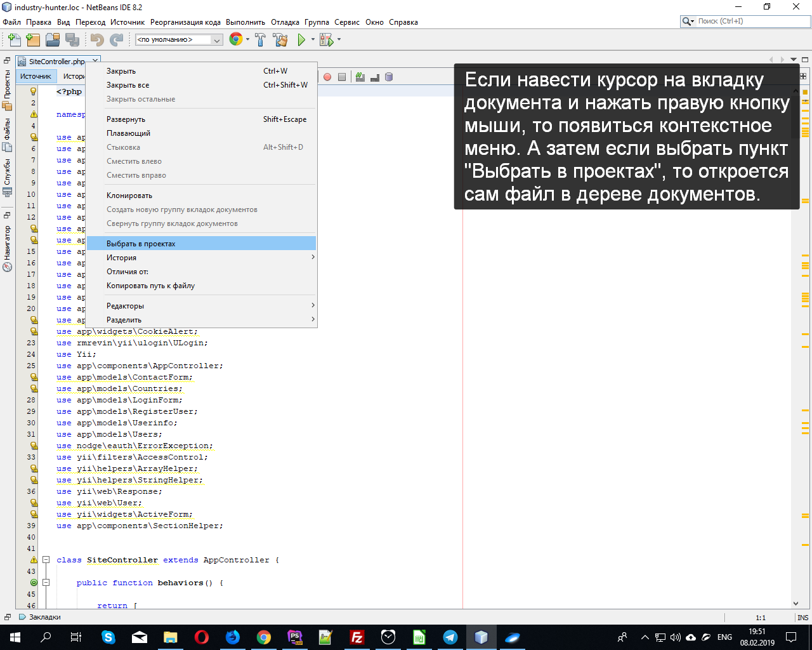This screenshot has height=650, width=812.
Task: Open the Реорганизация кода menu
Action: pos(185,22)
